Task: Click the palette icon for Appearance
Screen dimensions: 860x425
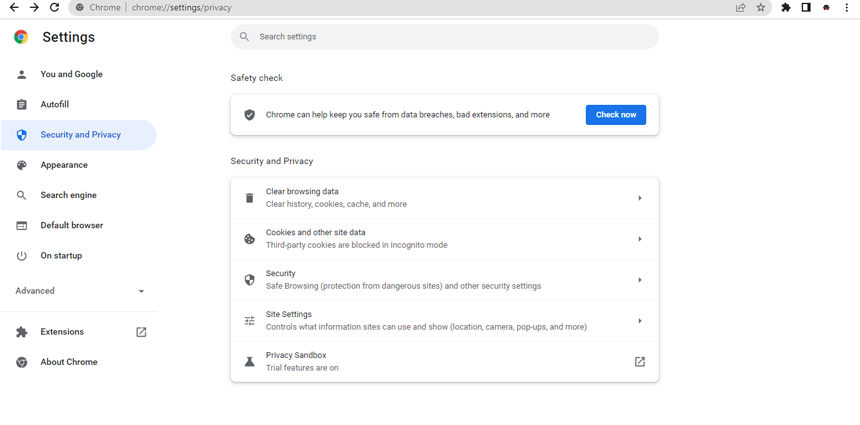Action: pos(21,165)
